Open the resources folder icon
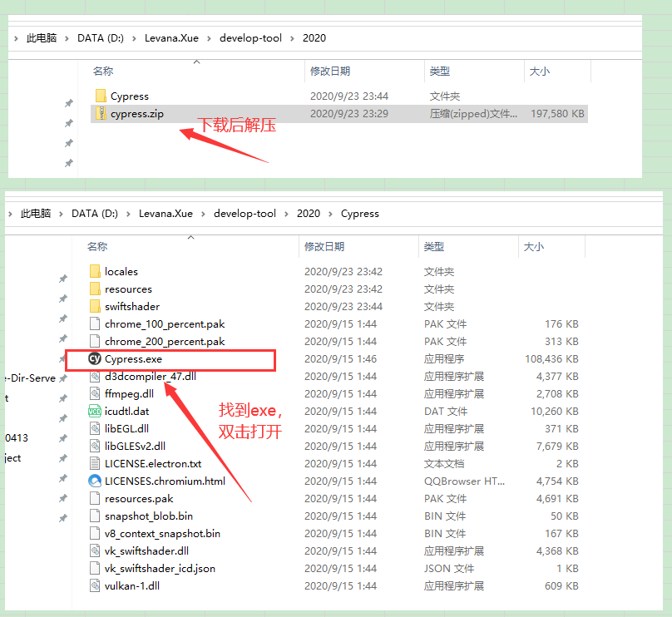The height and width of the screenshot is (617, 672). click(95, 289)
